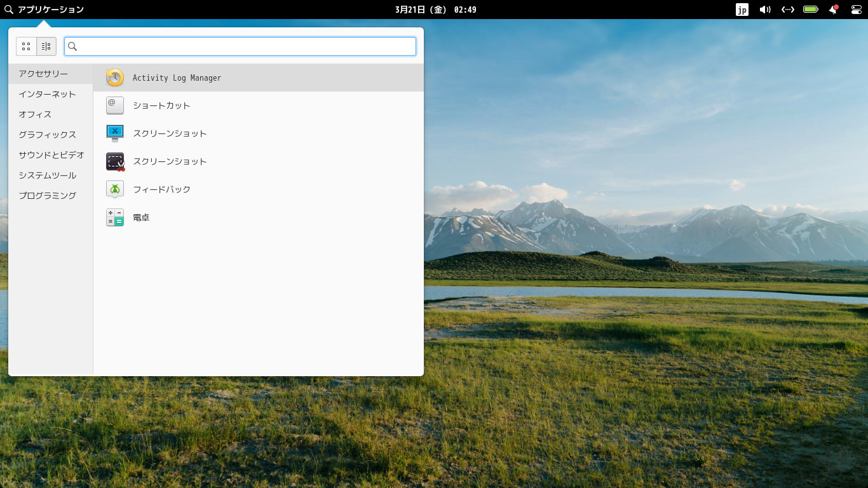Start the second スクリーンショット utility

[170, 161]
